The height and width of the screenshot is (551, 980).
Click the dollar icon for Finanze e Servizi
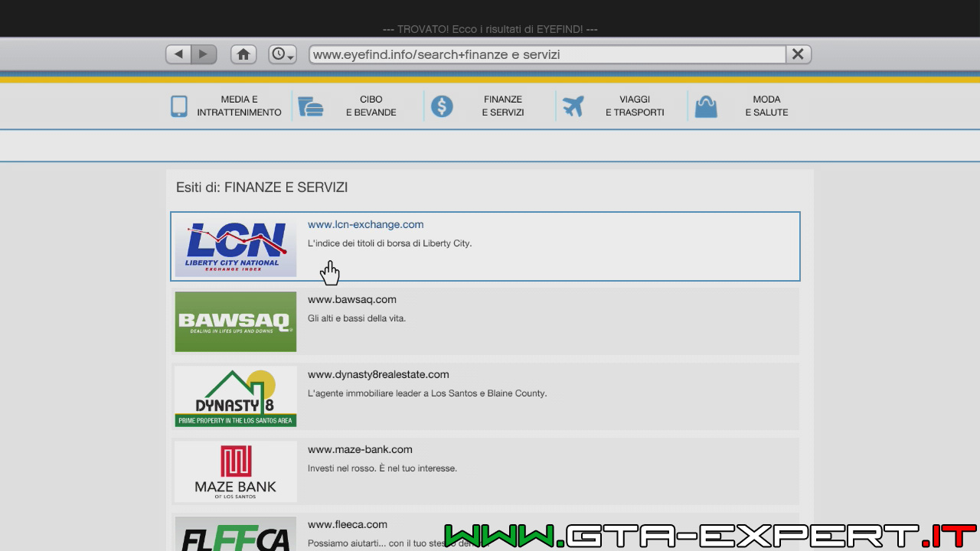(x=442, y=106)
